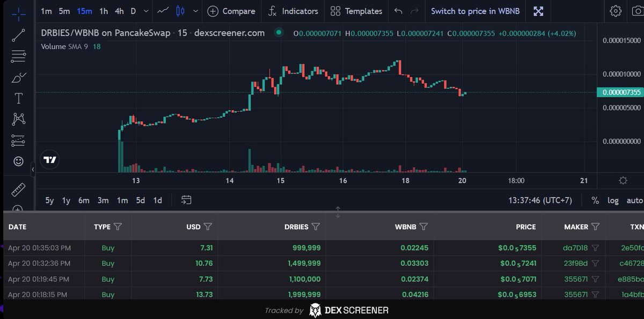Sort by the DATE column header

(x=17, y=227)
